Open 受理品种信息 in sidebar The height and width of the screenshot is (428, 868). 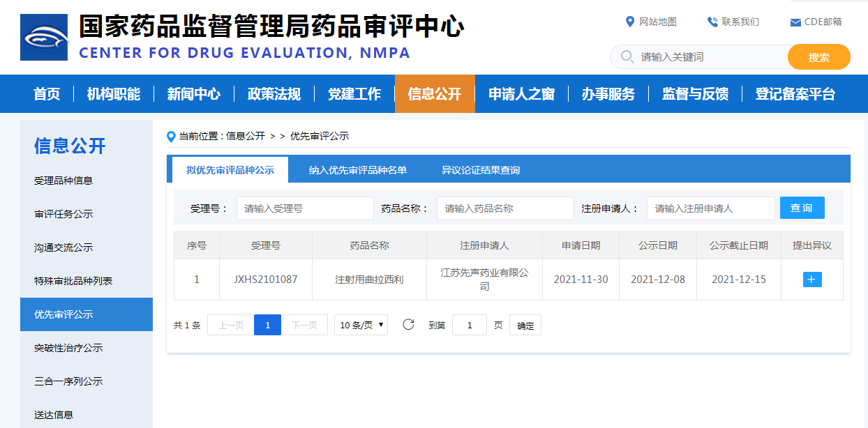[x=63, y=181]
